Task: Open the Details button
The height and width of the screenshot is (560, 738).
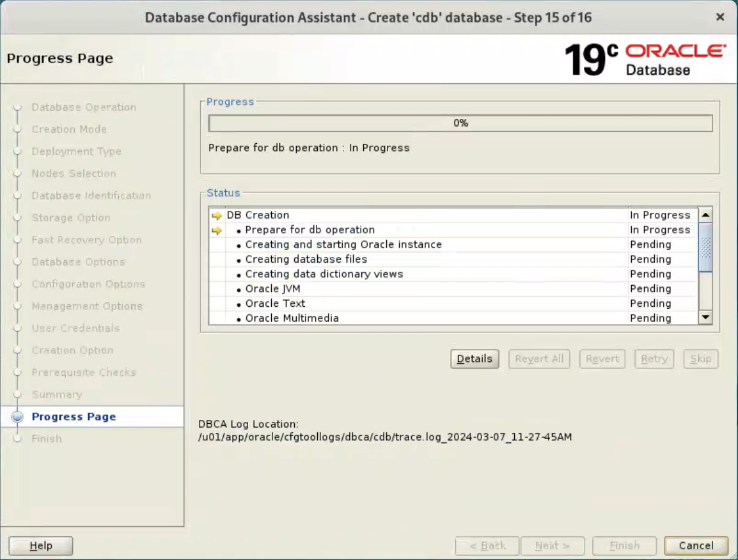Action: (x=475, y=359)
